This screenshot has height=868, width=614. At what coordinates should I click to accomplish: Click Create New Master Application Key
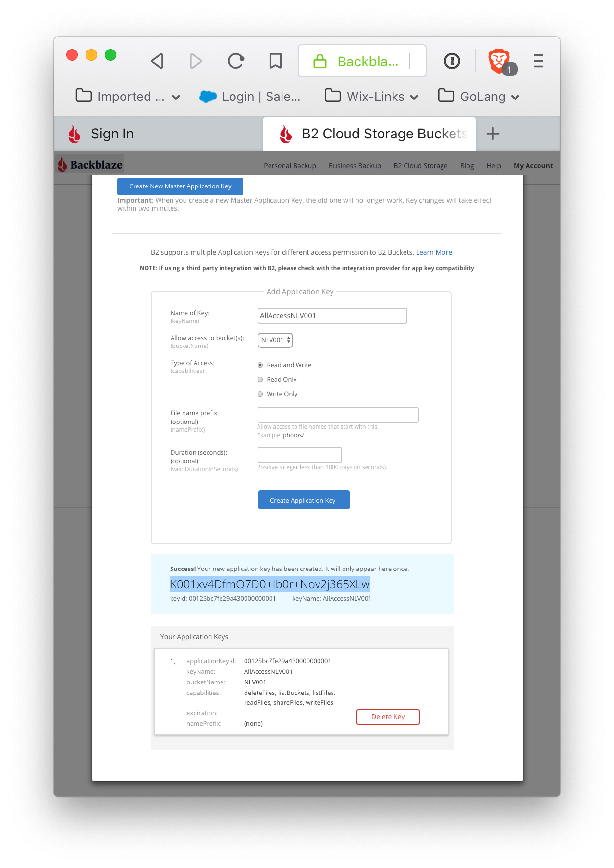point(180,186)
